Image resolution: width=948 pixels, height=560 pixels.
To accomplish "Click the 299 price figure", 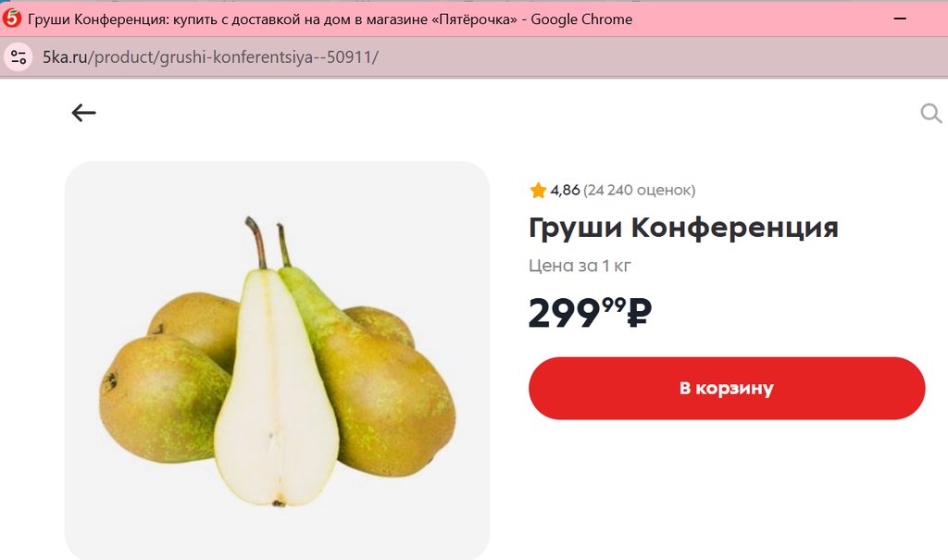I will point(564,313).
